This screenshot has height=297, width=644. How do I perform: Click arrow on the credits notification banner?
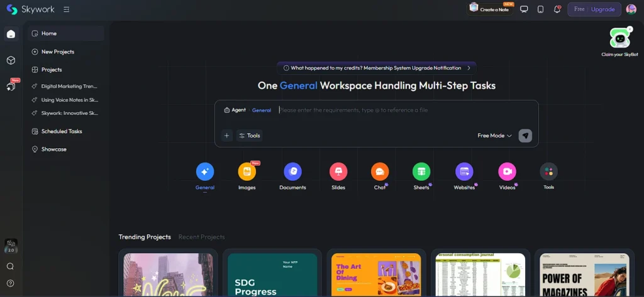(x=469, y=68)
